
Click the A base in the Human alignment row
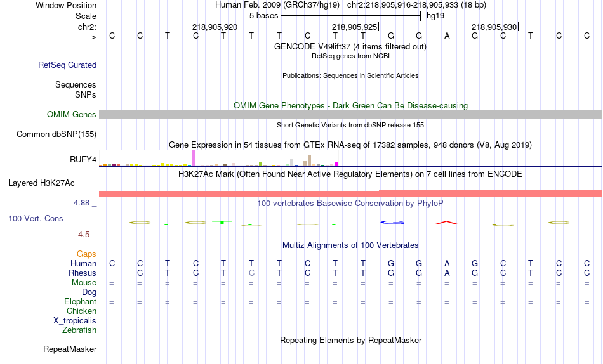(x=447, y=264)
